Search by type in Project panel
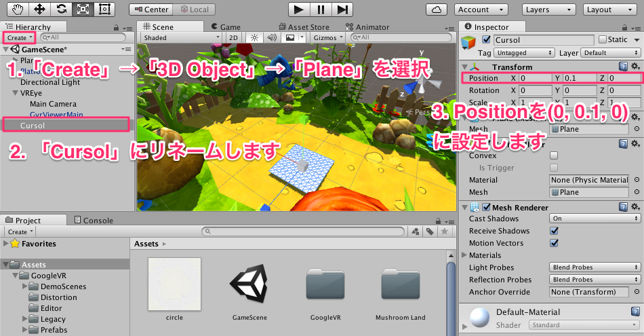Screen dimensions: 644x336 point(416,231)
